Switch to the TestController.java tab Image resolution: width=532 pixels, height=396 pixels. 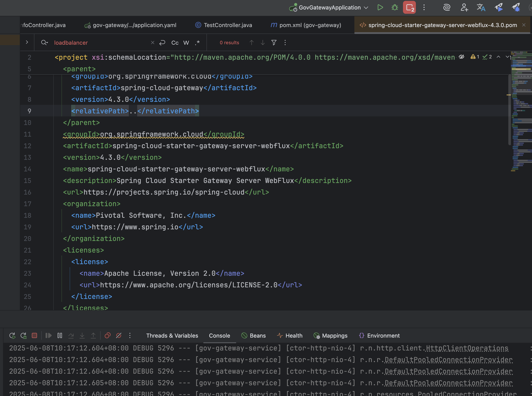tap(228, 25)
